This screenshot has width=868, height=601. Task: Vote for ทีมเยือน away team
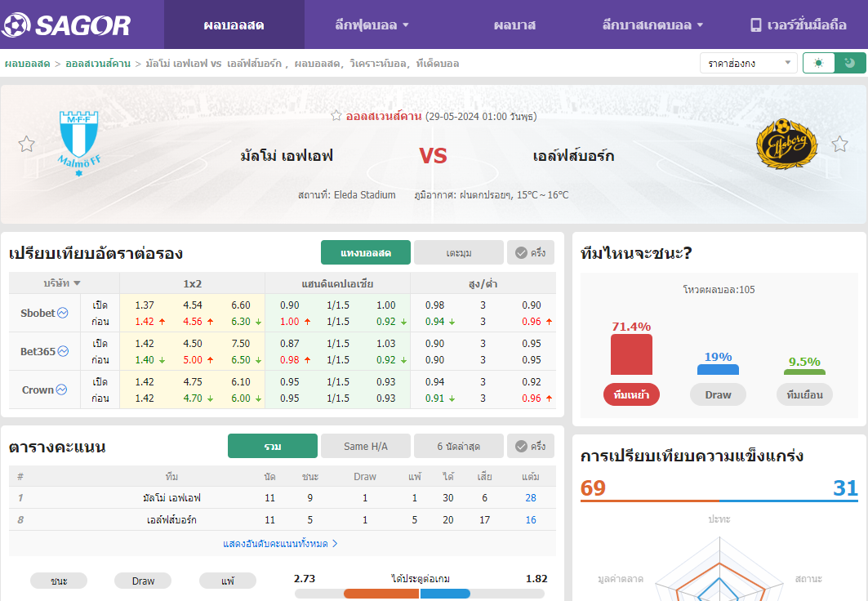804,394
